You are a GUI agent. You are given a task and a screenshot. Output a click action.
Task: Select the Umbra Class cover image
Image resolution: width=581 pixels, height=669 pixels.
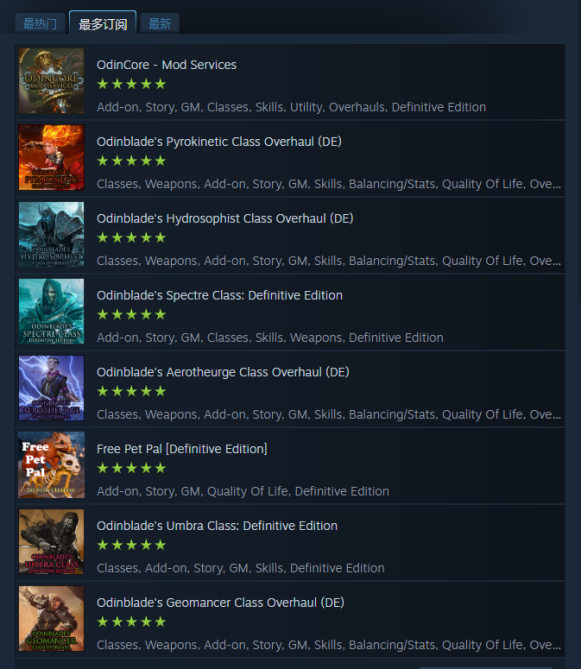[52, 541]
